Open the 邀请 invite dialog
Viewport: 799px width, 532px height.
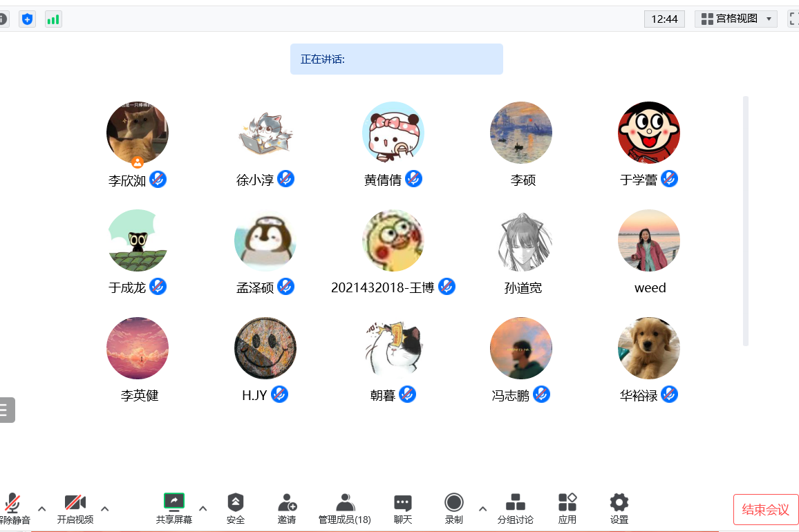point(287,509)
